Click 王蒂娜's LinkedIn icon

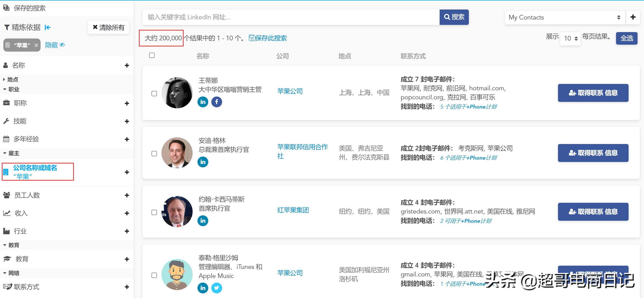[203, 102]
